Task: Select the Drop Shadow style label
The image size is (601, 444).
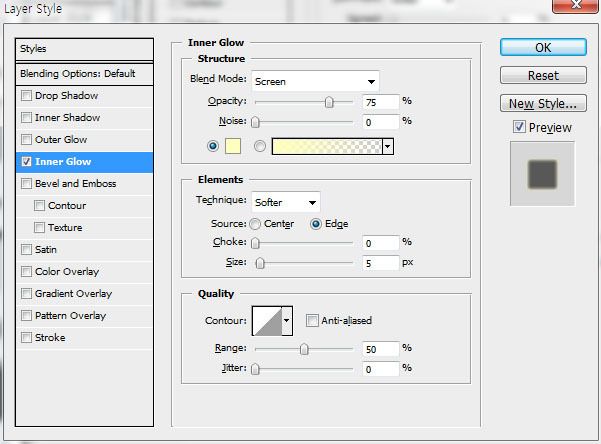Action: pos(66,95)
